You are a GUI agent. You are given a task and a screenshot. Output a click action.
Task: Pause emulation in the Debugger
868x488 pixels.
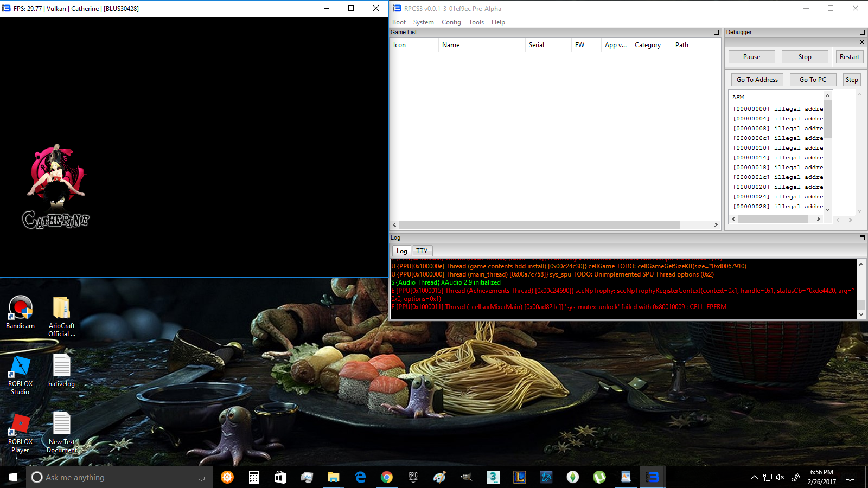pyautogui.click(x=751, y=57)
